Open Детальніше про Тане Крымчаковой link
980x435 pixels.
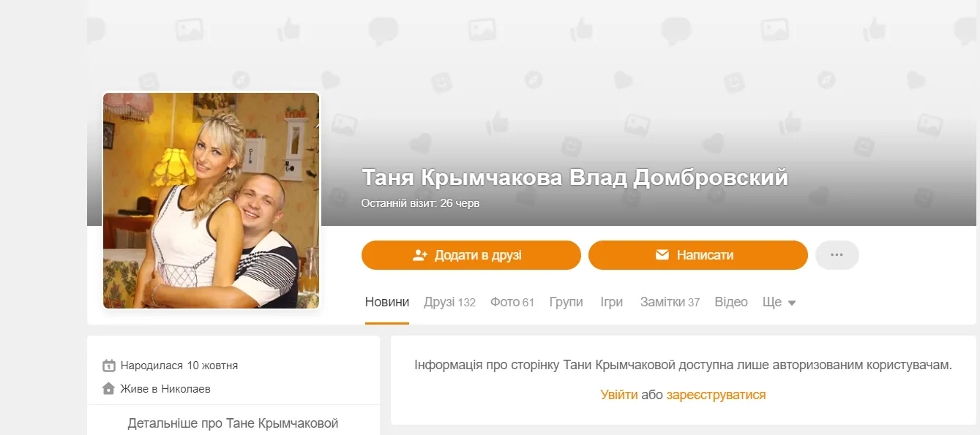coord(233,423)
